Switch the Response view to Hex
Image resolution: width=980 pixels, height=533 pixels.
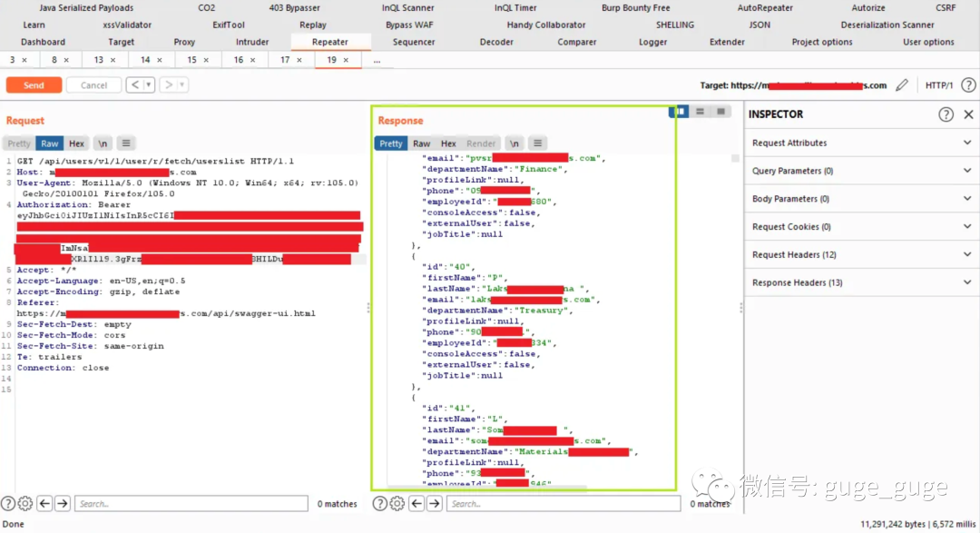coord(448,143)
